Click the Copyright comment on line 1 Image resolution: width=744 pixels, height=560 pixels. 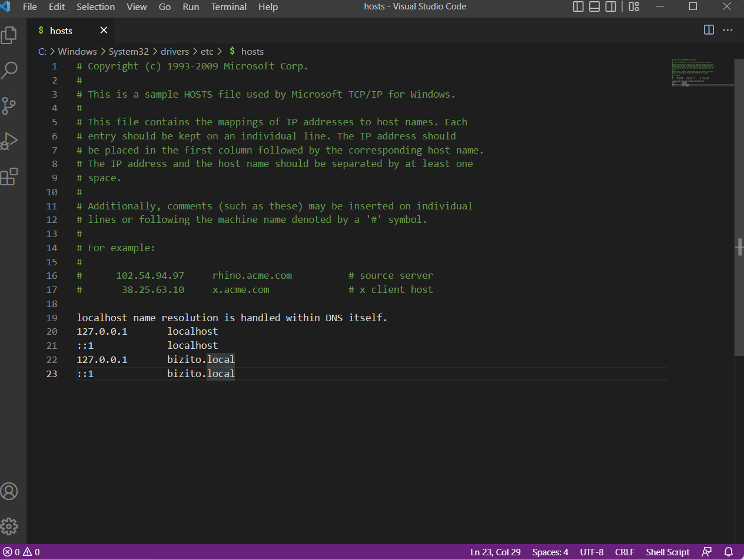click(192, 66)
